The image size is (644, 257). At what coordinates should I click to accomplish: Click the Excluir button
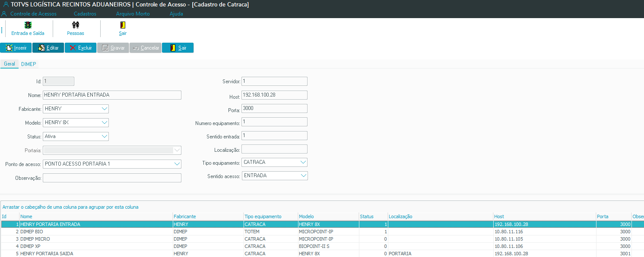click(81, 48)
